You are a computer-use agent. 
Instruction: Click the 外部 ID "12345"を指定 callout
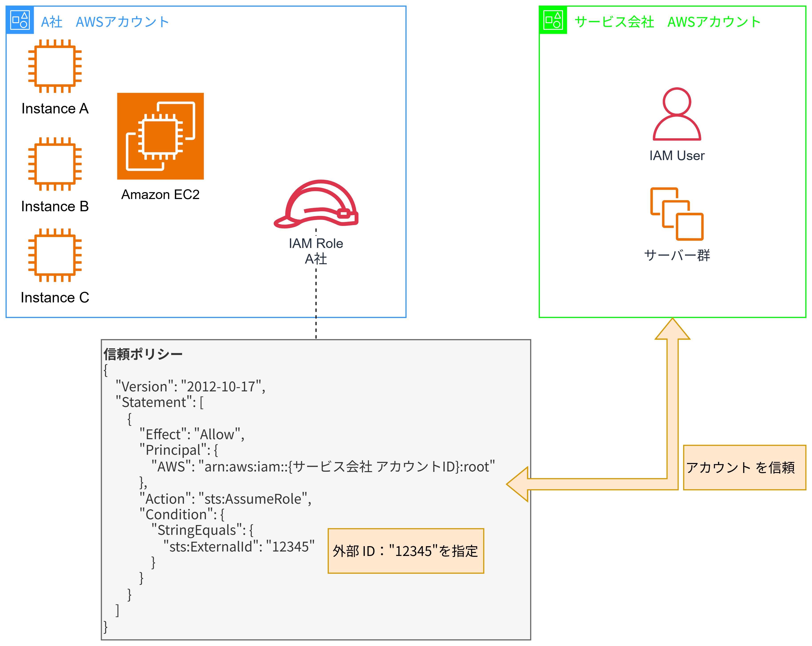406,551
